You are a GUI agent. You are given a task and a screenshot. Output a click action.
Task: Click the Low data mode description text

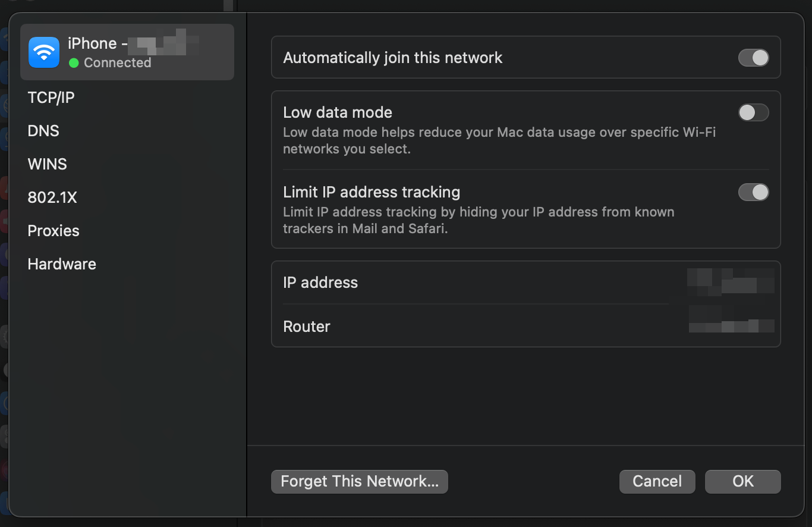498,140
